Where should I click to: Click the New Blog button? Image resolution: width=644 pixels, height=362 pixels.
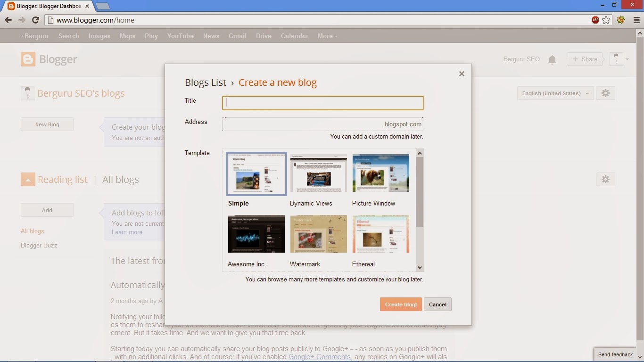click(47, 124)
